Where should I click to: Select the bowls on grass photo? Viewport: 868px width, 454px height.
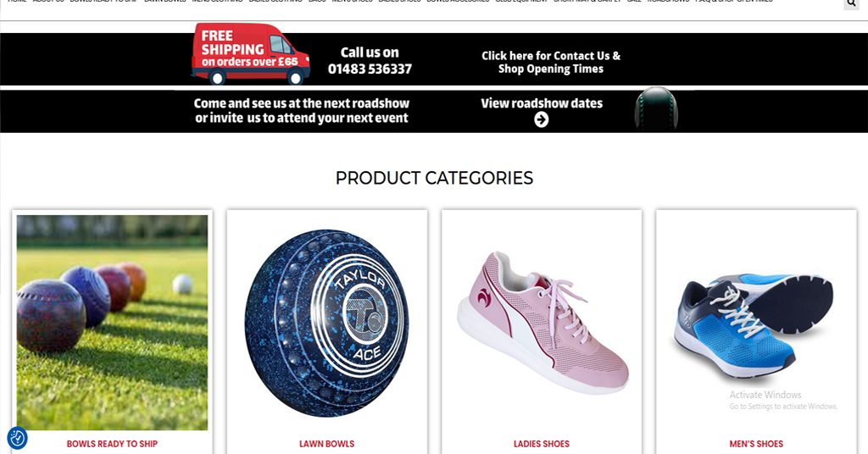pyautogui.click(x=113, y=323)
